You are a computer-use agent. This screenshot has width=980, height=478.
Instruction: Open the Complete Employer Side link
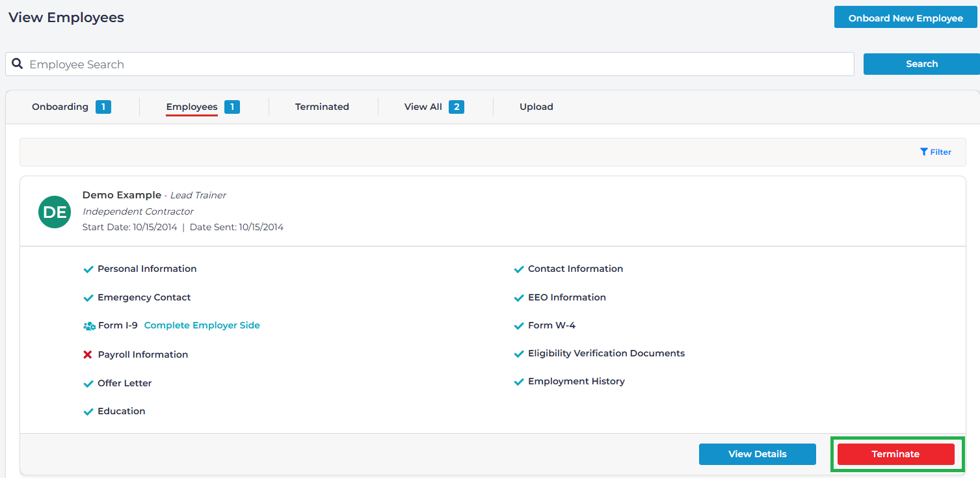click(202, 325)
